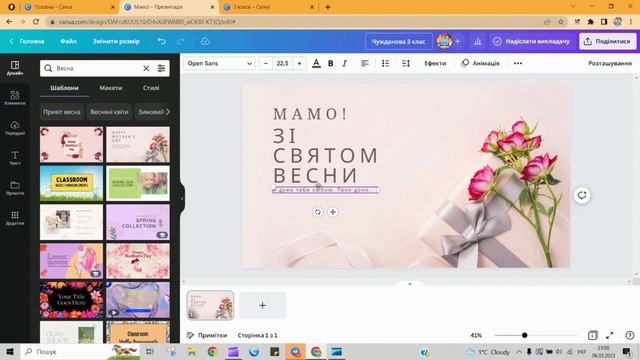Open the Анімація animation panel

(480, 63)
